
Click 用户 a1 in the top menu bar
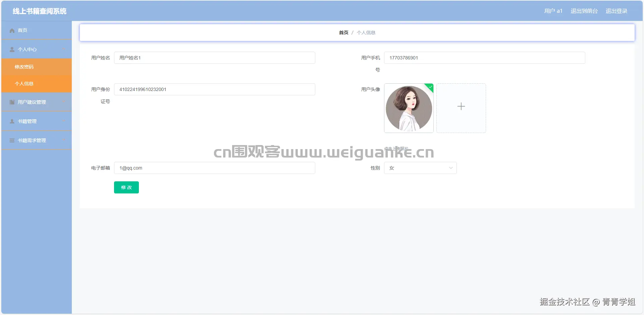click(x=553, y=11)
